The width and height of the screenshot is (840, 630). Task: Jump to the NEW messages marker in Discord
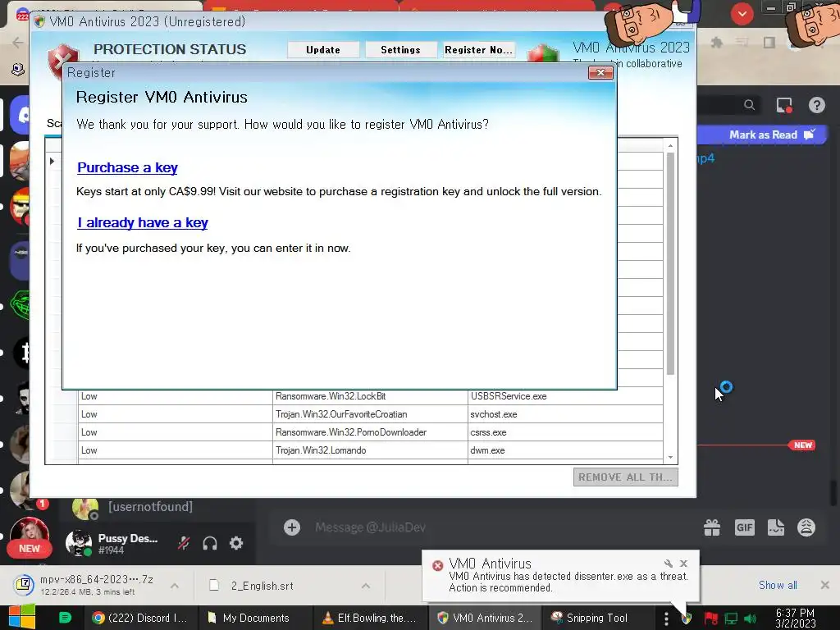[x=802, y=445]
